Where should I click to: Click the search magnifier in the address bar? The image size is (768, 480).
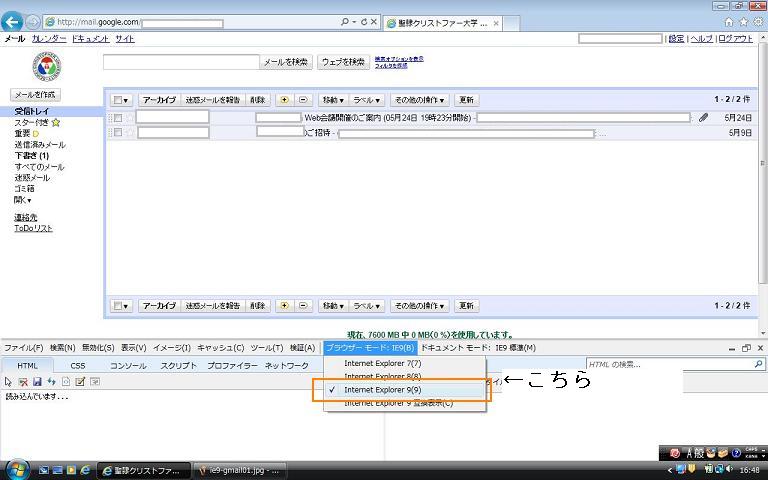tap(345, 22)
